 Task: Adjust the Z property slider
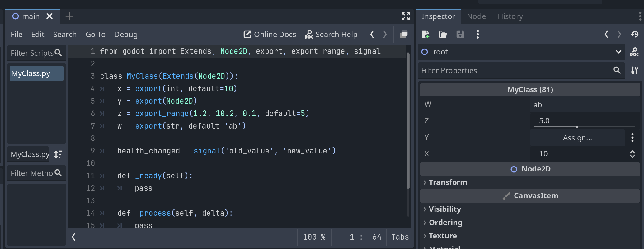click(584, 127)
